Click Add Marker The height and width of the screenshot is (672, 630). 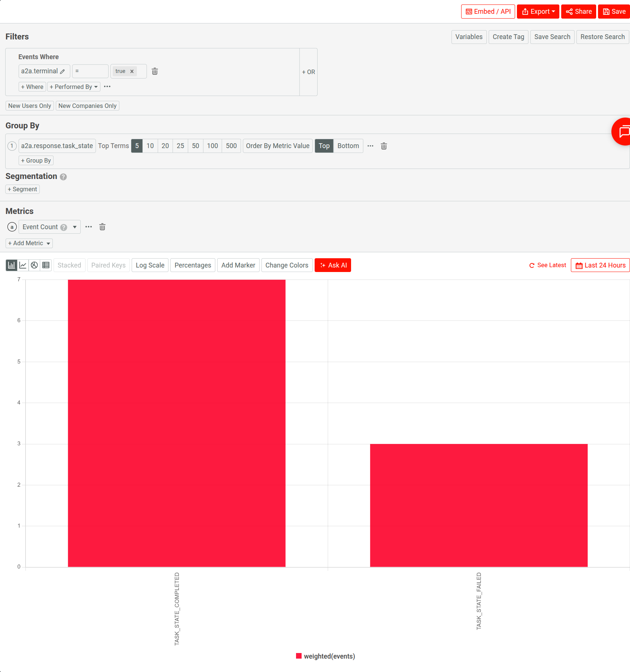pos(238,265)
